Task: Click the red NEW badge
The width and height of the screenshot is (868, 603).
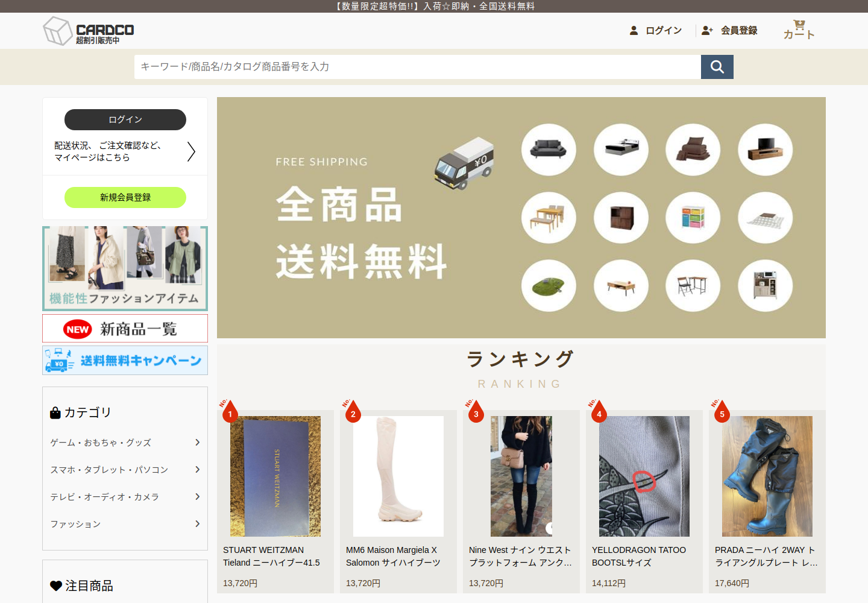Action: pyautogui.click(x=78, y=329)
